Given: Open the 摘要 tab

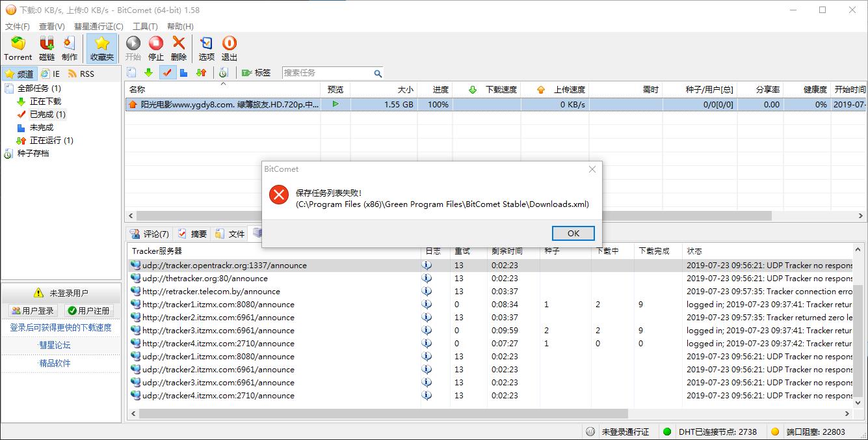Looking at the screenshot, I should [x=192, y=234].
